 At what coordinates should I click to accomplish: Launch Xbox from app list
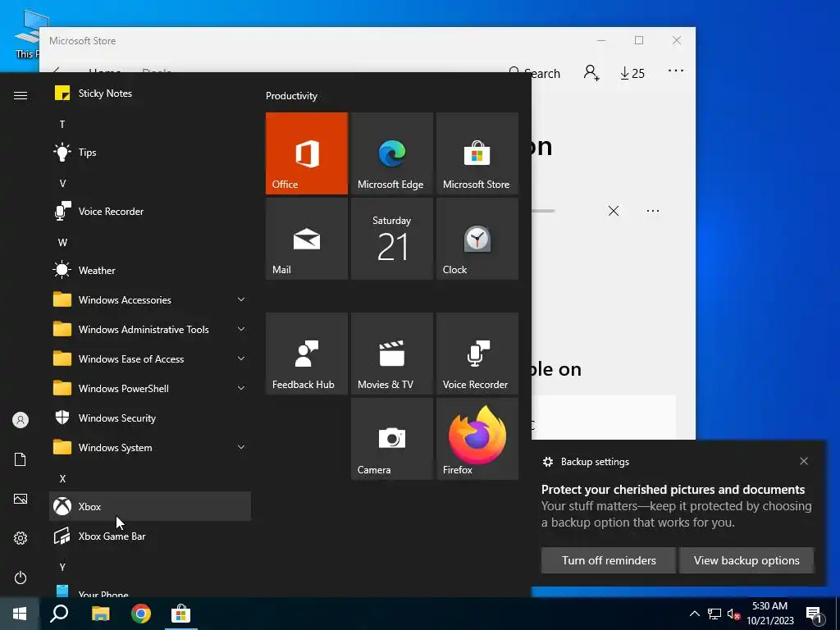point(150,506)
